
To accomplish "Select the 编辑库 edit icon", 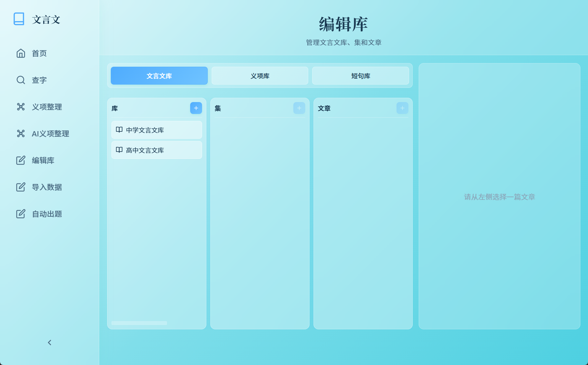I will [x=21, y=161].
